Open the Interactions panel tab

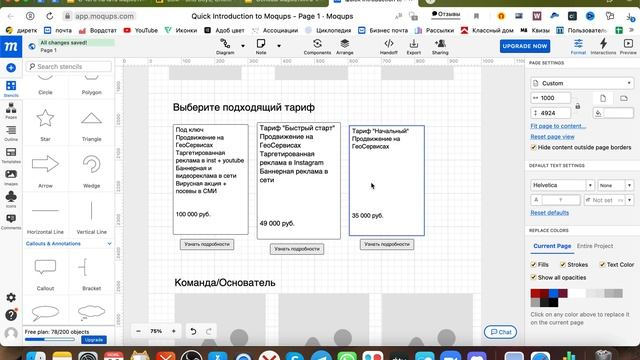(x=603, y=47)
